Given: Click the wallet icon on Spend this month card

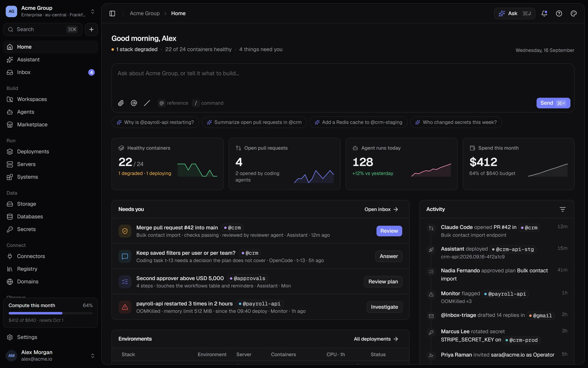Looking at the screenshot, I should tap(472, 148).
